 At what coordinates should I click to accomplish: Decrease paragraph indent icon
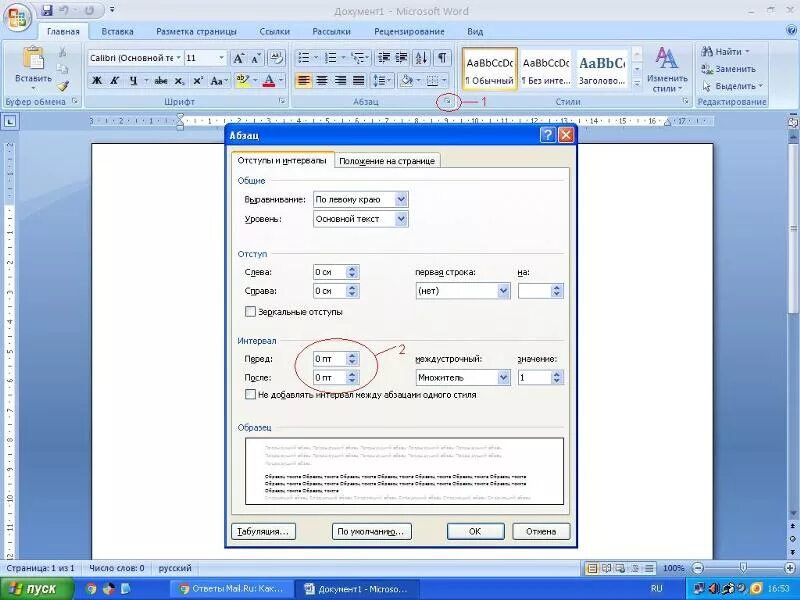384,58
